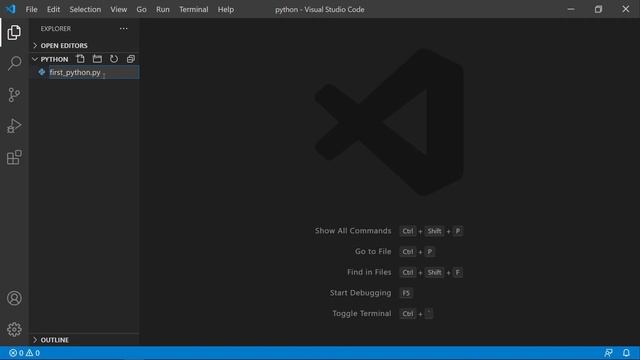640x360 pixels.
Task: Click the Show All Commands label
Action: pyautogui.click(x=353, y=231)
